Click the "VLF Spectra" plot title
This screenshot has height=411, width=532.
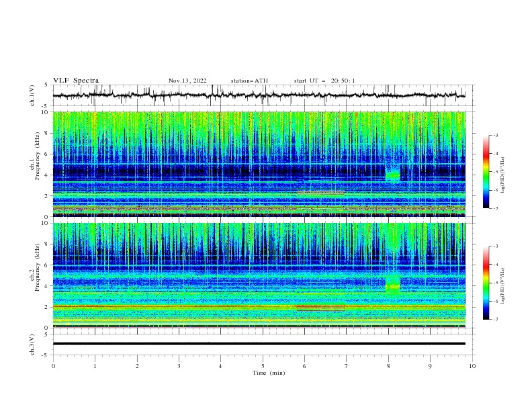[x=76, y=81]
